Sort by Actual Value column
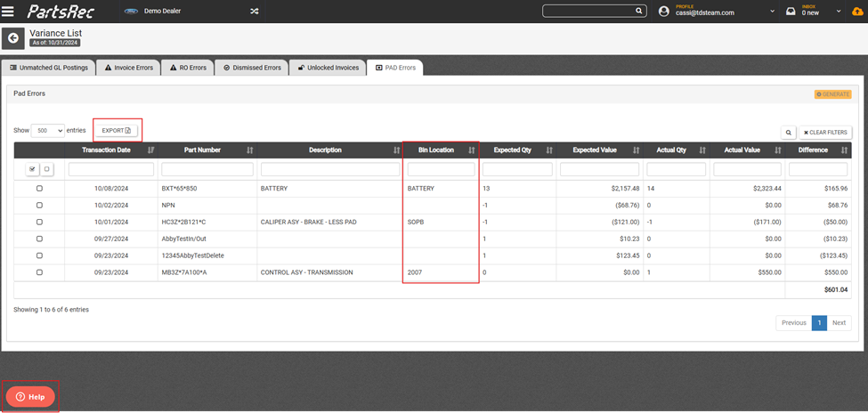868x413 pixels. coord(778,150)
